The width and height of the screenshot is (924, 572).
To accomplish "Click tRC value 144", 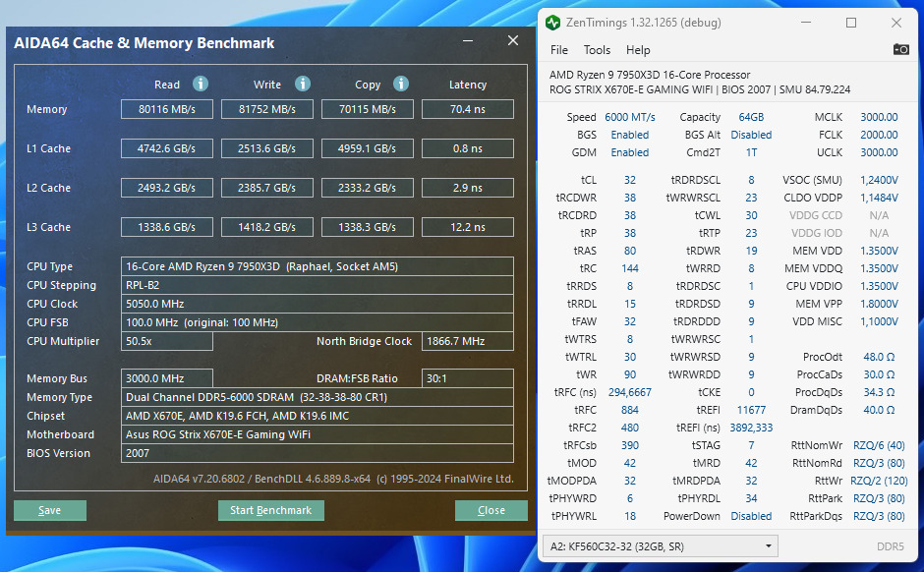I will coord(630,268).
